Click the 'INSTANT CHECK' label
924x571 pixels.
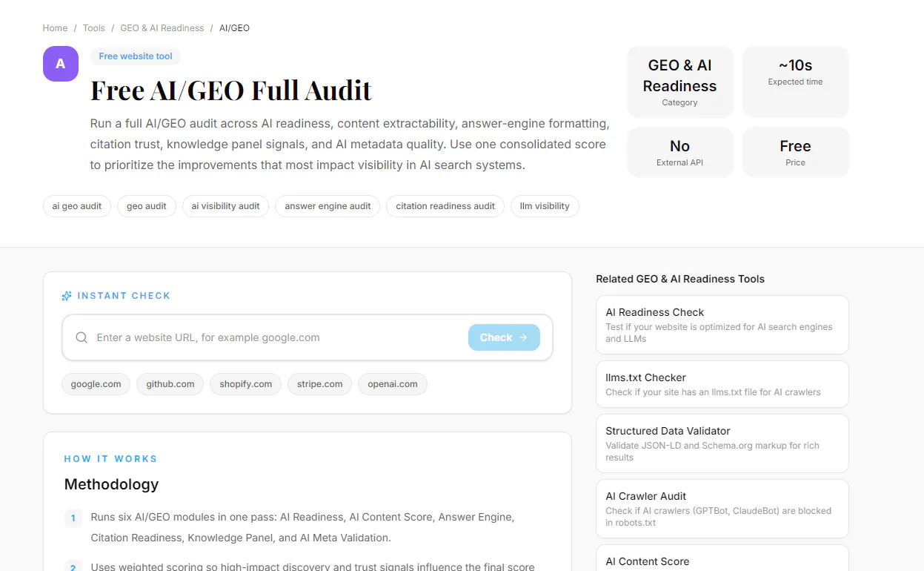tap(124, 296)
